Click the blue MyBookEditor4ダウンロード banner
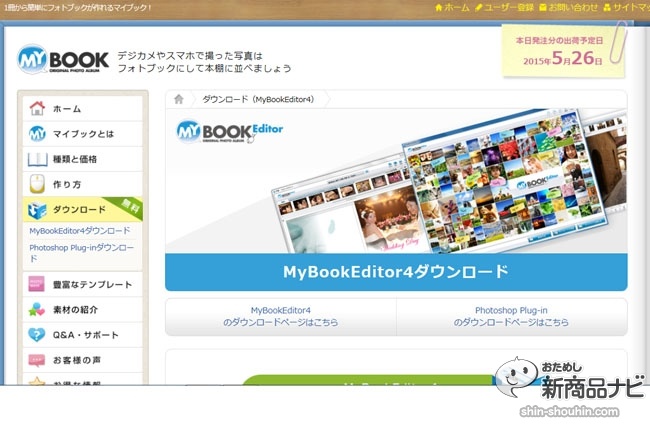The width and height of the screenshot is (650, 430). [396, 272]
